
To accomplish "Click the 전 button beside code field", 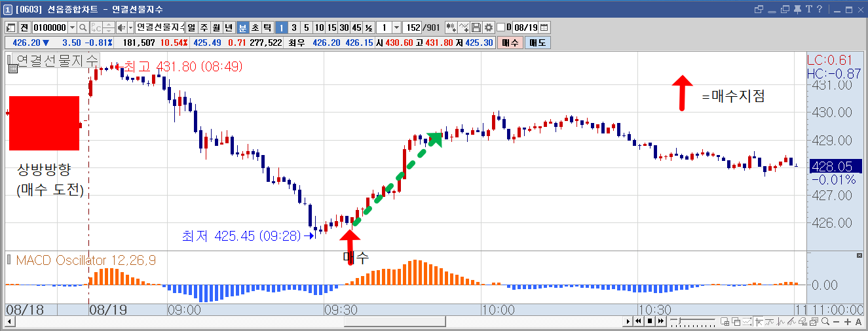I will pos(24,27).
